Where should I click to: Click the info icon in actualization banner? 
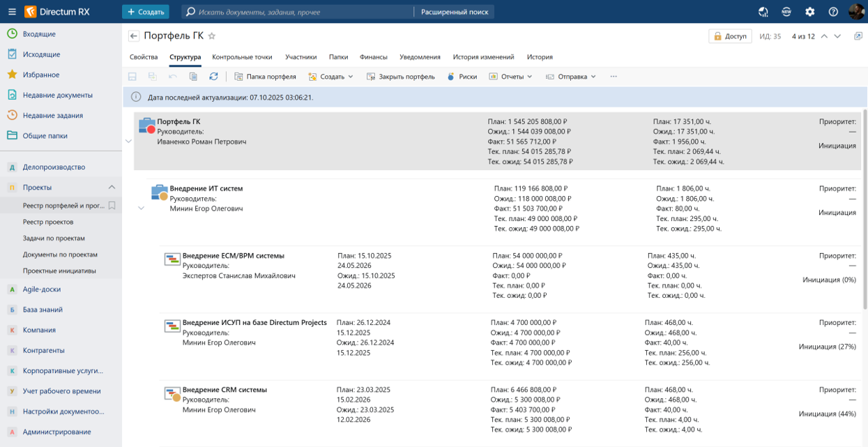pos(136,98)
